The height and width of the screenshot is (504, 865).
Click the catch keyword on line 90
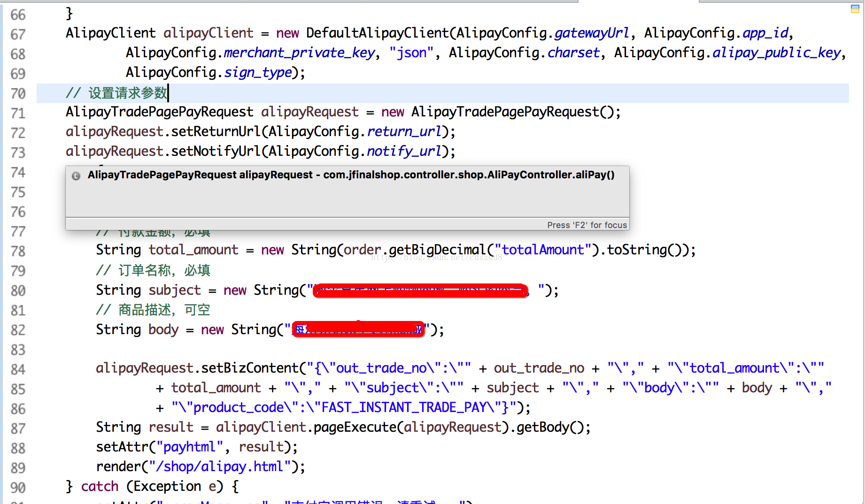pos(100,486)
